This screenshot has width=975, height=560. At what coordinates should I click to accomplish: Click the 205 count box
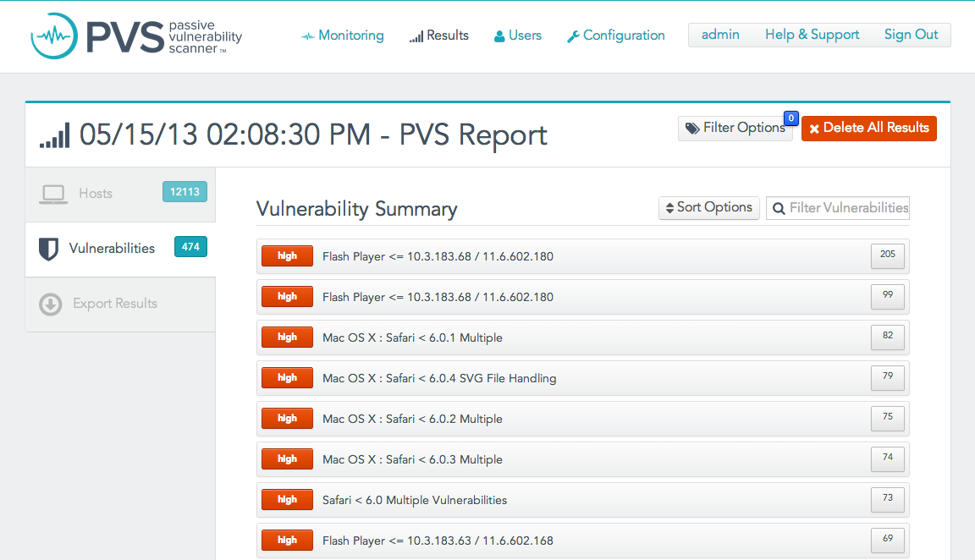[x=887, y=255]
